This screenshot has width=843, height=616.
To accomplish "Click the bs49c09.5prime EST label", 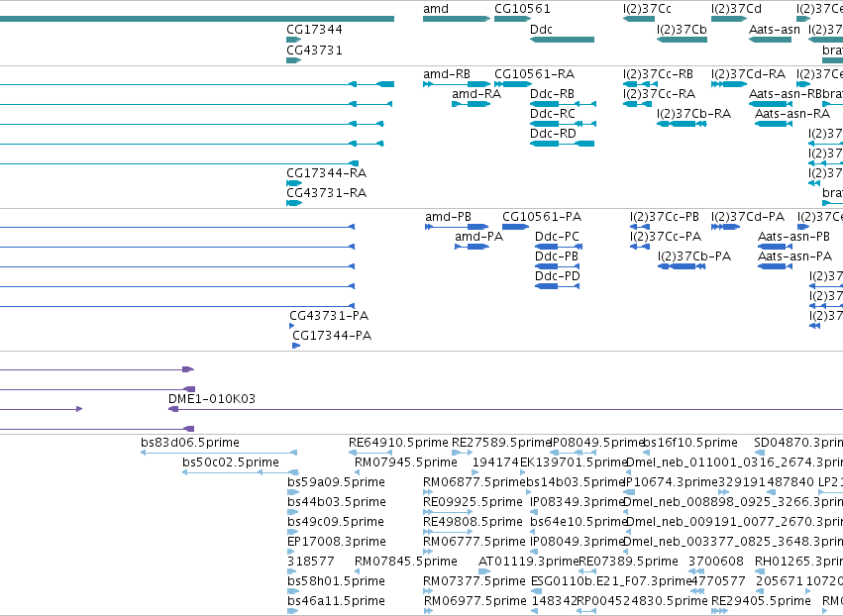I will 336,523.
